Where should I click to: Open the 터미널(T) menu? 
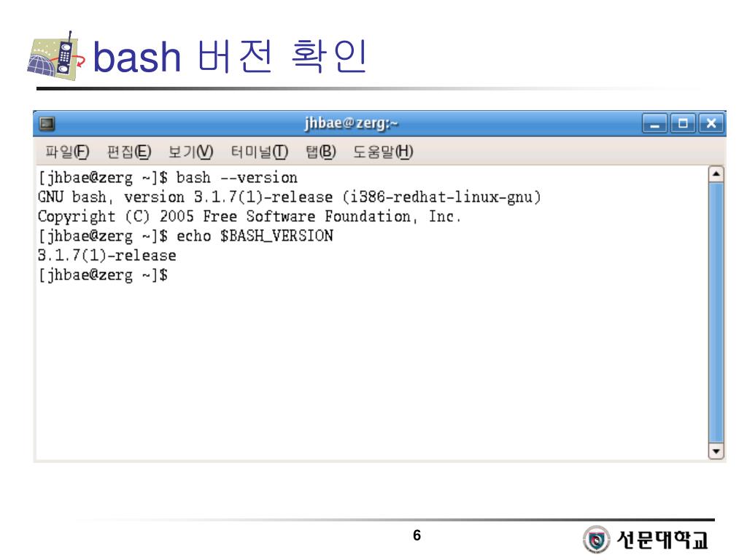(x=259, y=152)
